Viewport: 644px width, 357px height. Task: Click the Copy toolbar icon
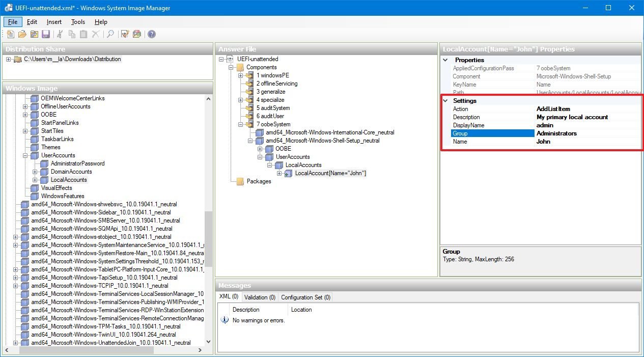(72, 34)
